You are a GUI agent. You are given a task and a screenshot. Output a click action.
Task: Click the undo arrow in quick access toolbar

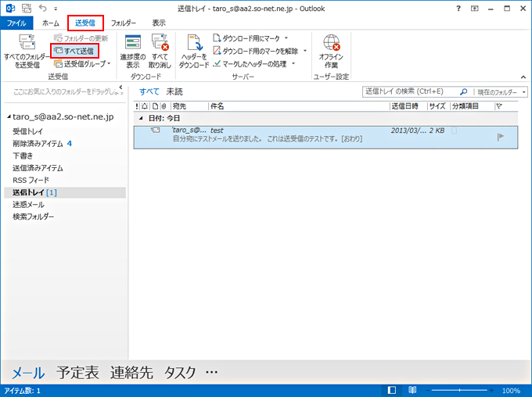[x=43, y=8]
